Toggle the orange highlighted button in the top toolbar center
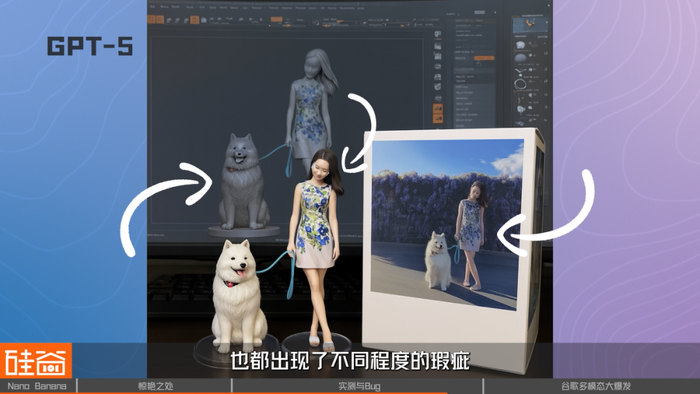700x394 pixels. tap(276, 19)
